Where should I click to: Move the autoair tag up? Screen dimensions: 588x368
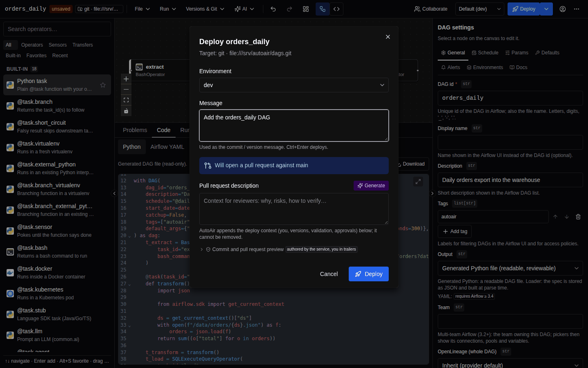pos(555,217)
